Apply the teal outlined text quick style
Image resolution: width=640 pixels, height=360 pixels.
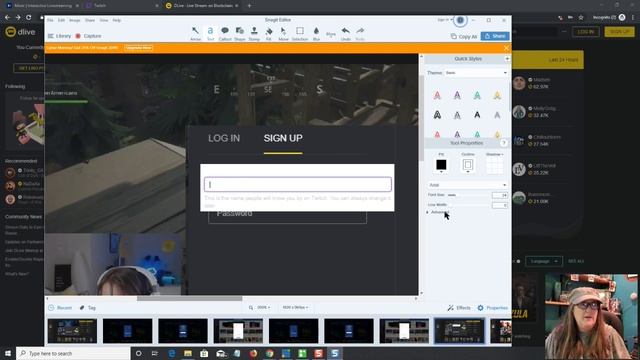coord(477,96)
